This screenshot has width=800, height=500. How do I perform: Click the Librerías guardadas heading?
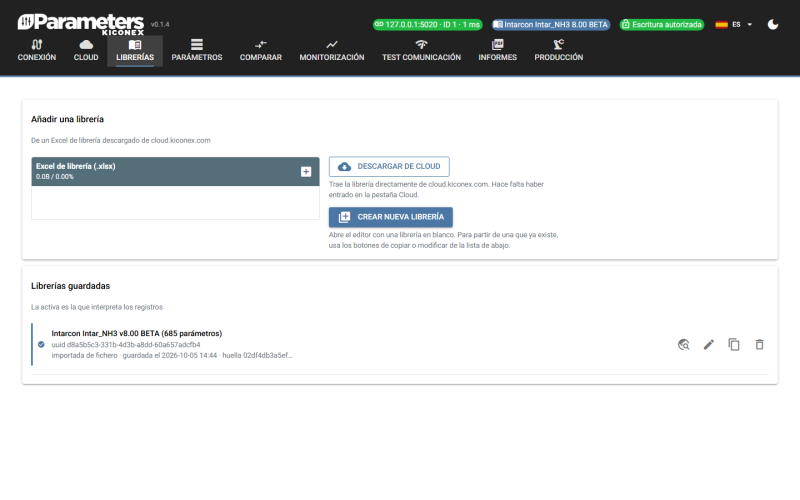tap(70, 286)
